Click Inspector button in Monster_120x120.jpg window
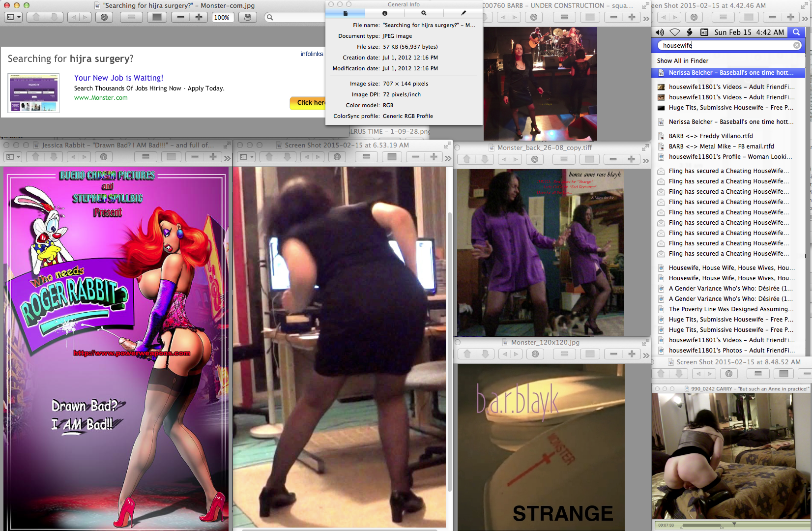Viewport: 812px width, 531px height. (535, 354)
